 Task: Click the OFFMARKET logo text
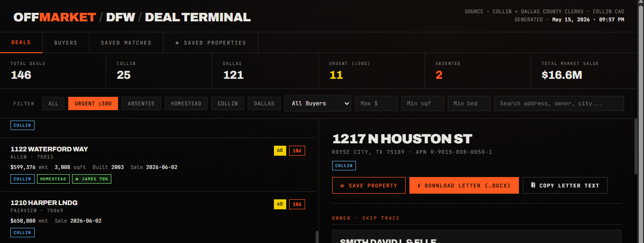click(x=54, y=18)
